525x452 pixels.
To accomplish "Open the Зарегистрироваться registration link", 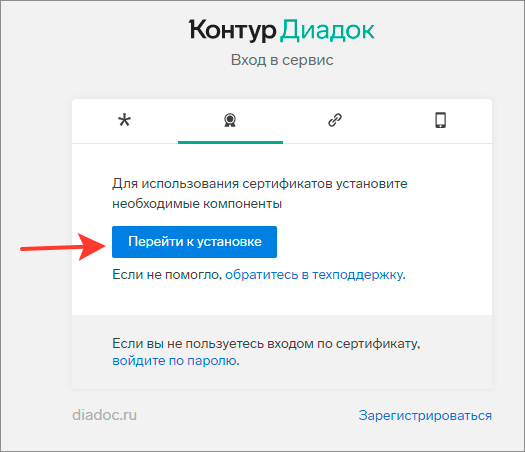I will pos(425,416).
